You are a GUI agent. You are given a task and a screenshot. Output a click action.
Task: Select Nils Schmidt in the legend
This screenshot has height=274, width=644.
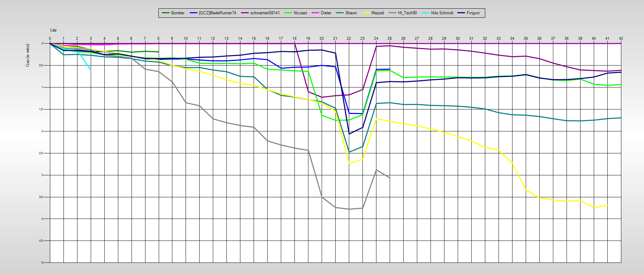click(442, 13)
